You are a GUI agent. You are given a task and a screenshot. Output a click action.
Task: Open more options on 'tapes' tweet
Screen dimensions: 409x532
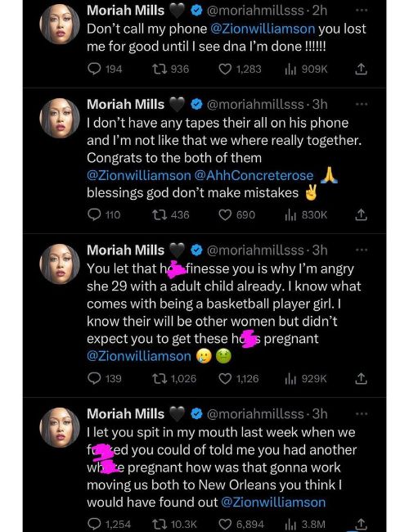click(x=362, y=104)
